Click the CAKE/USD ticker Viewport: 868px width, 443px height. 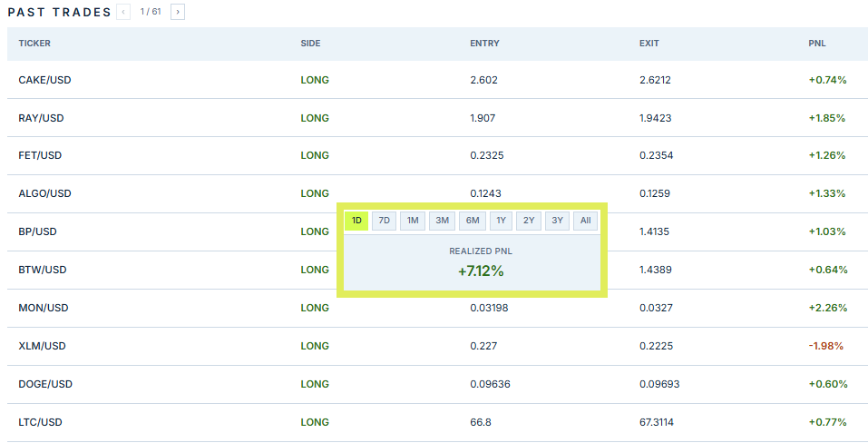coord(44,80)
